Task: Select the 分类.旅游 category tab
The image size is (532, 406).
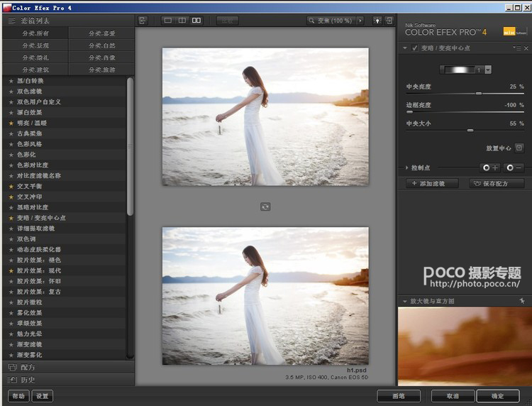Action: pyautogui.click(x=101, y=70)
